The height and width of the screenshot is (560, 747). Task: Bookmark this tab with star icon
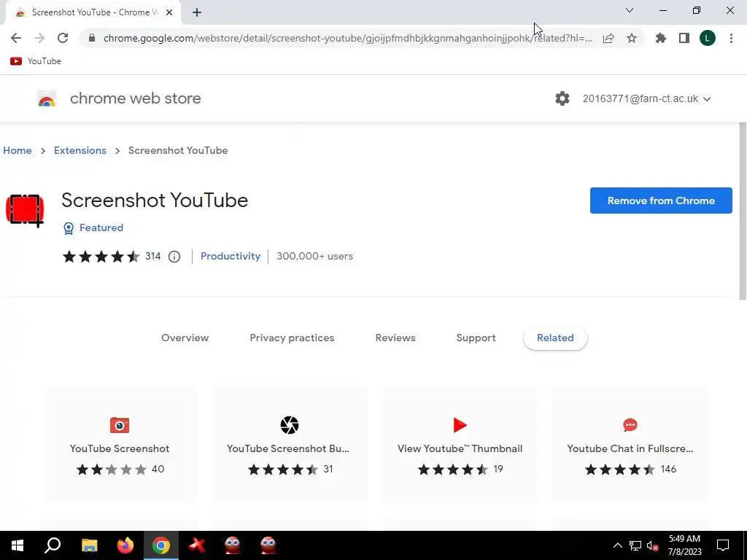pyautogui.click(x=632, y=38)
